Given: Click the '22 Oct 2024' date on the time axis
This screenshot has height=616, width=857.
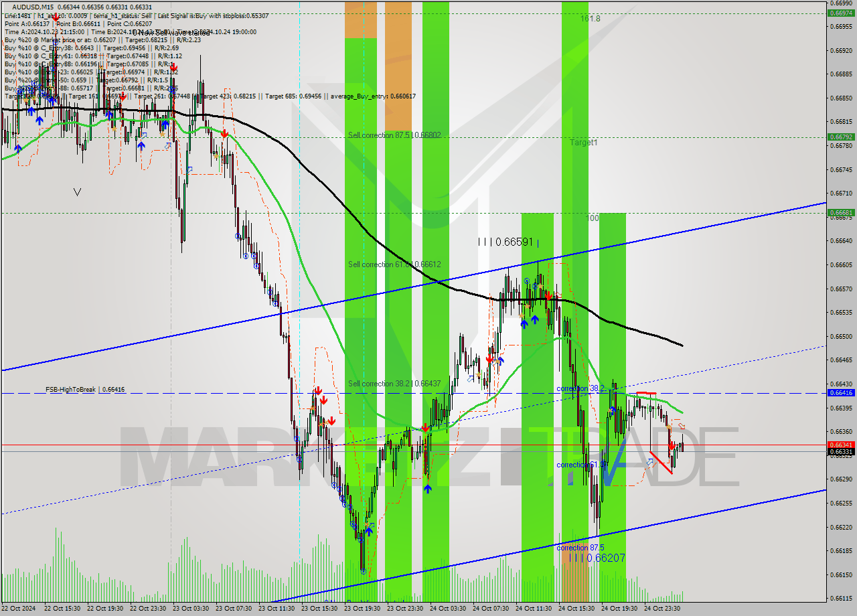Looking at the screenshot, I should [19, 609].
